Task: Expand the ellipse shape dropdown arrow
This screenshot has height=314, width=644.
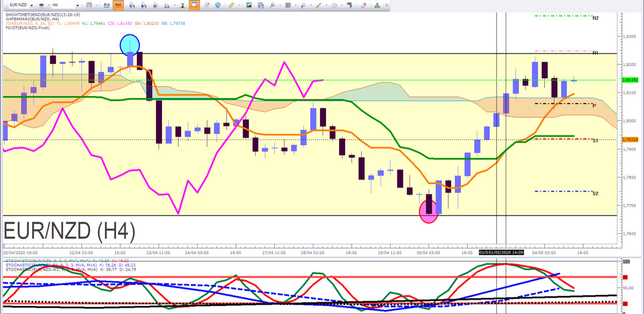Action: click(342, 5)
